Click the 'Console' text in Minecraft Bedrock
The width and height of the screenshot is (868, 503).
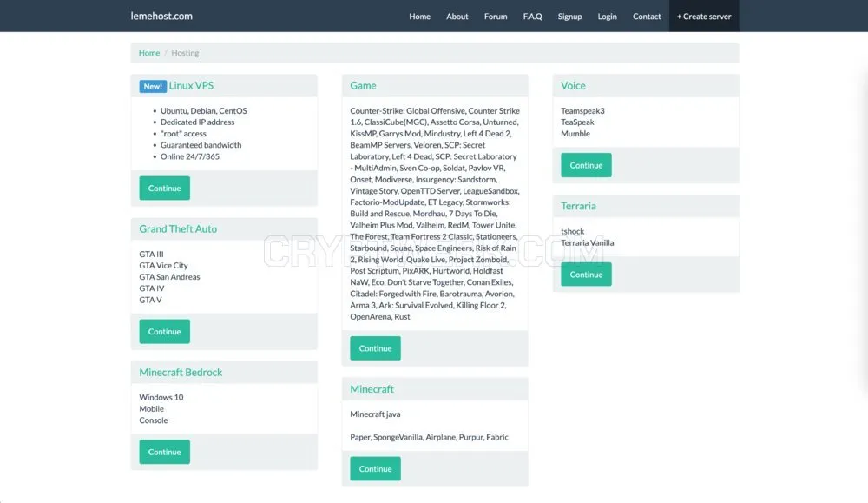(x=154, y=420)
